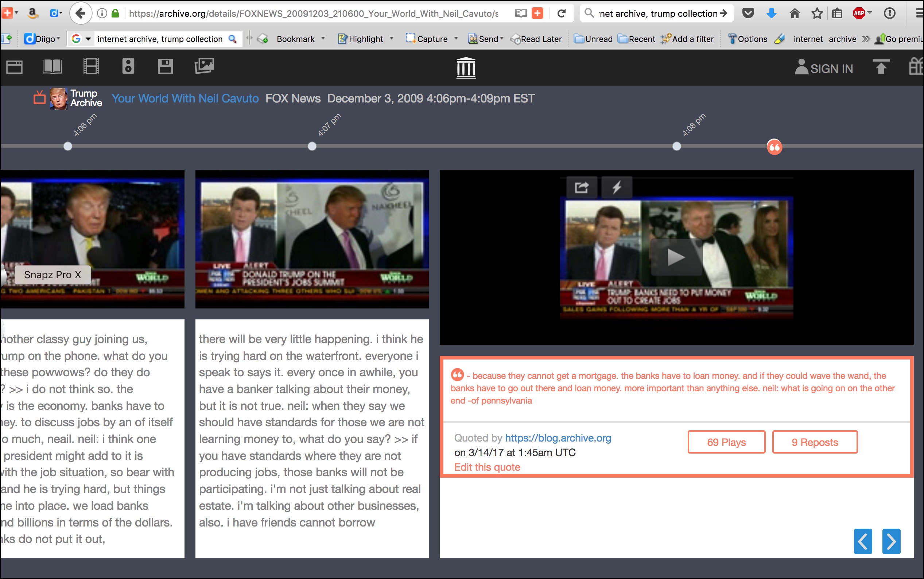This screenshot has height=579, width=924.
Task: Go to next quote with right arrow
Action: [891, 541]
